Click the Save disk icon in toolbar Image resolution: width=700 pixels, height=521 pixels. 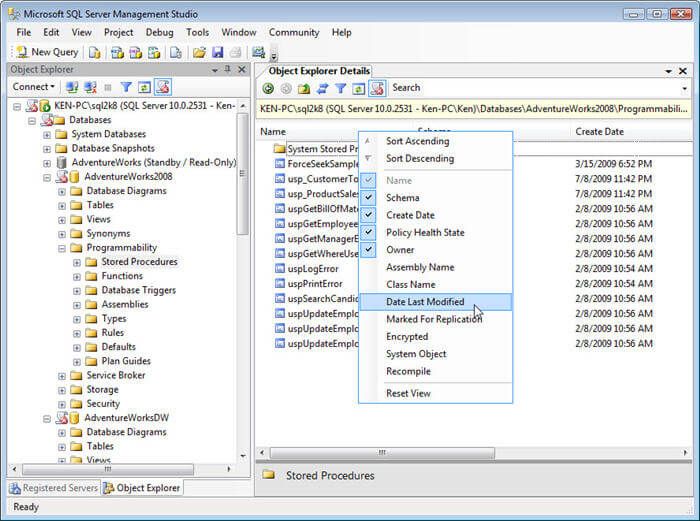[217, 52]
